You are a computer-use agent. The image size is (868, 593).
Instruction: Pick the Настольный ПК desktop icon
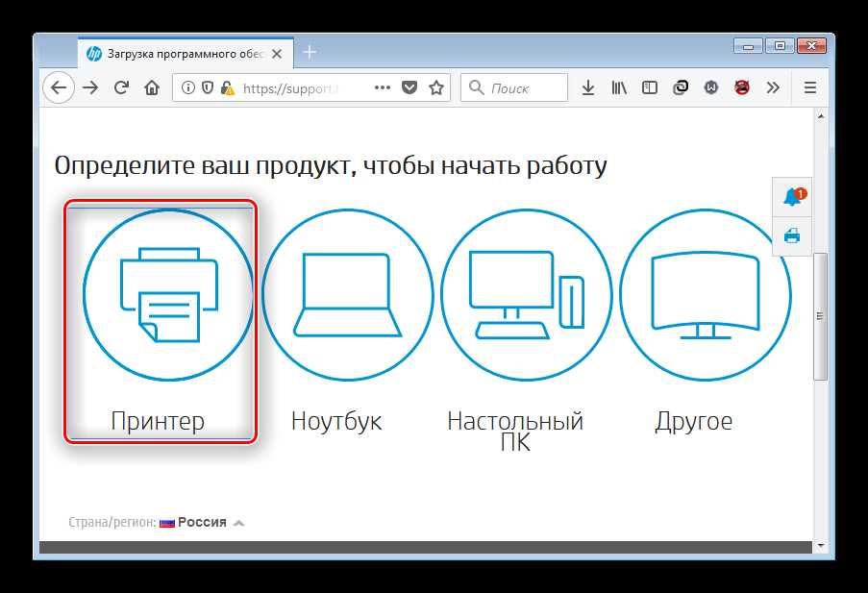coord(527,294)
